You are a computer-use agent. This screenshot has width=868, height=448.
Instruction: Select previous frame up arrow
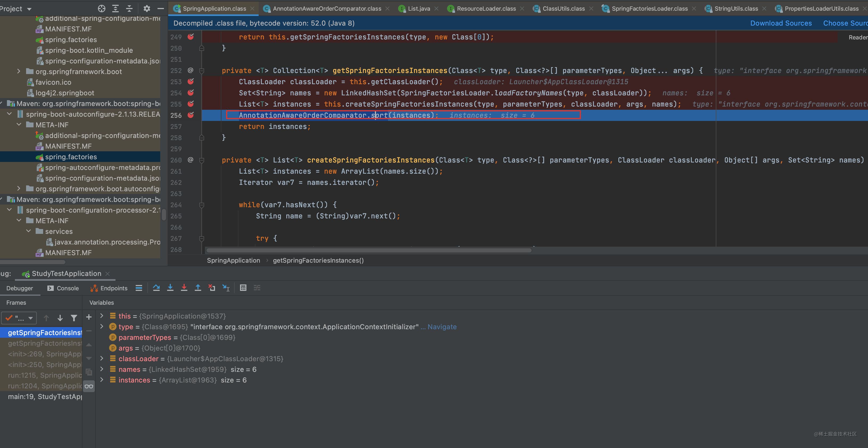[x=46, y=318]
